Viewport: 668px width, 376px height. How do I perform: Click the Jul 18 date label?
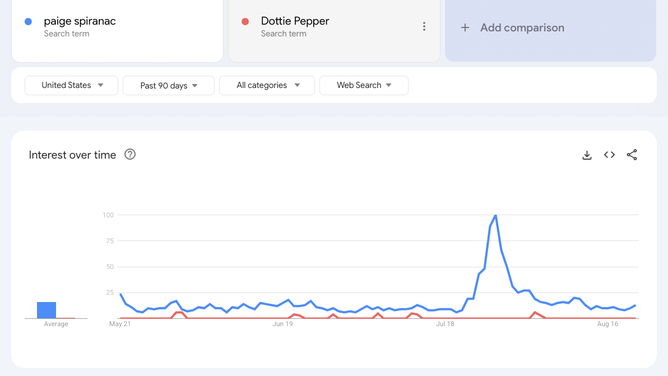tap(445, 324)
